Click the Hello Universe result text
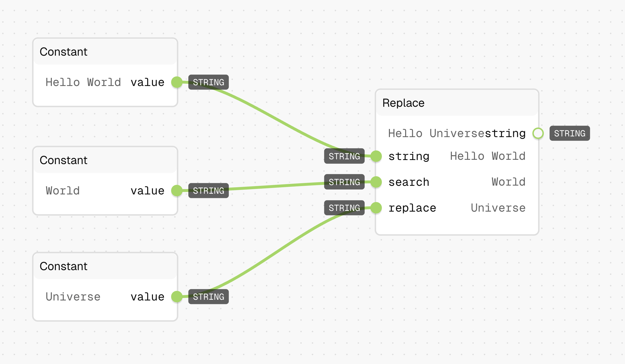The image size is (625, 364). pos(436,134)
